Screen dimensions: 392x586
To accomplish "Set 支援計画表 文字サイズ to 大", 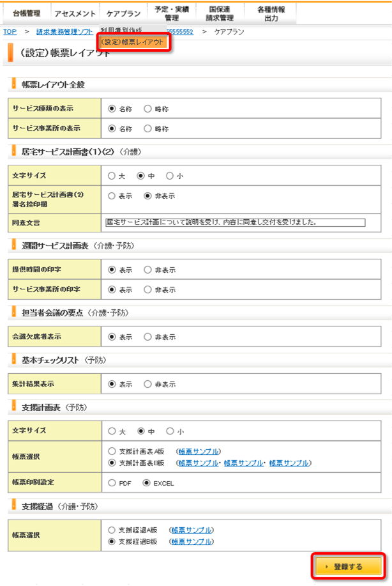I will click(112, 431).
